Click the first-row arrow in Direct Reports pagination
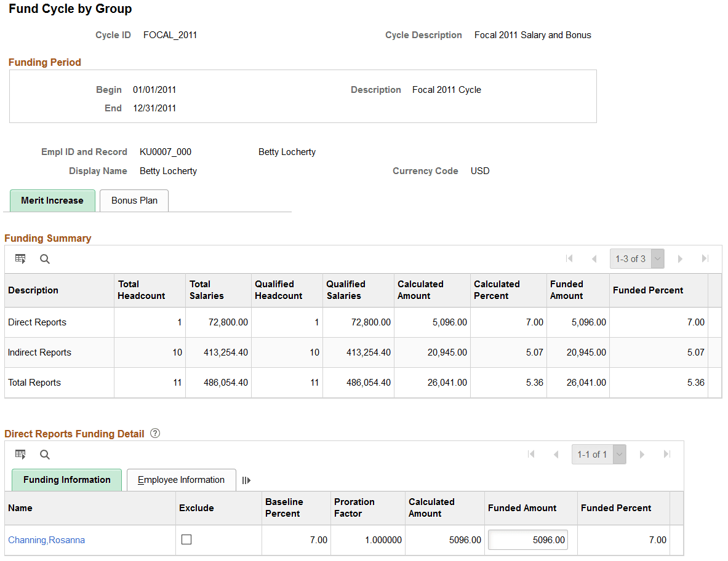This screenshot has height=561, width=728. click(532, 454)
